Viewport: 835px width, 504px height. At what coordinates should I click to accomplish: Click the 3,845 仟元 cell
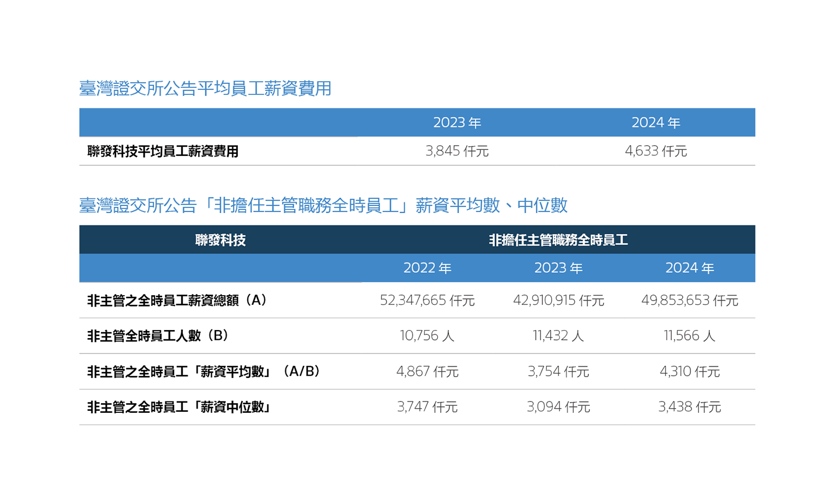pyautogui.click(x=457, y=151)
